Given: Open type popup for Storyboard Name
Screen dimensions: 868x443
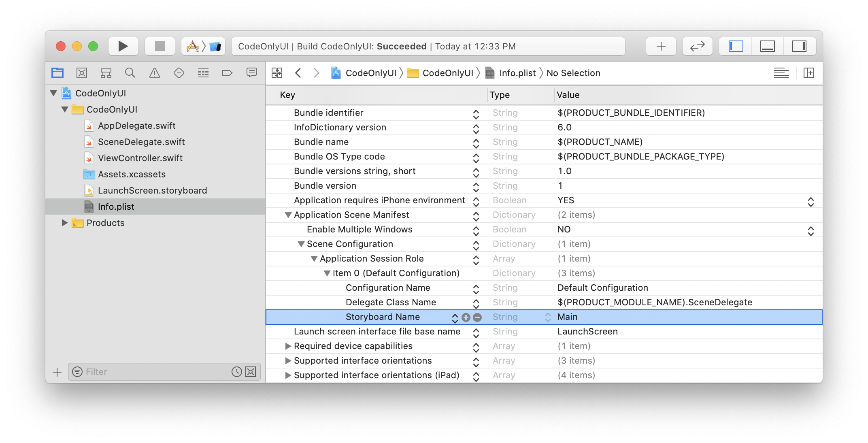Looking at the screenshot, I should (548, 317).
